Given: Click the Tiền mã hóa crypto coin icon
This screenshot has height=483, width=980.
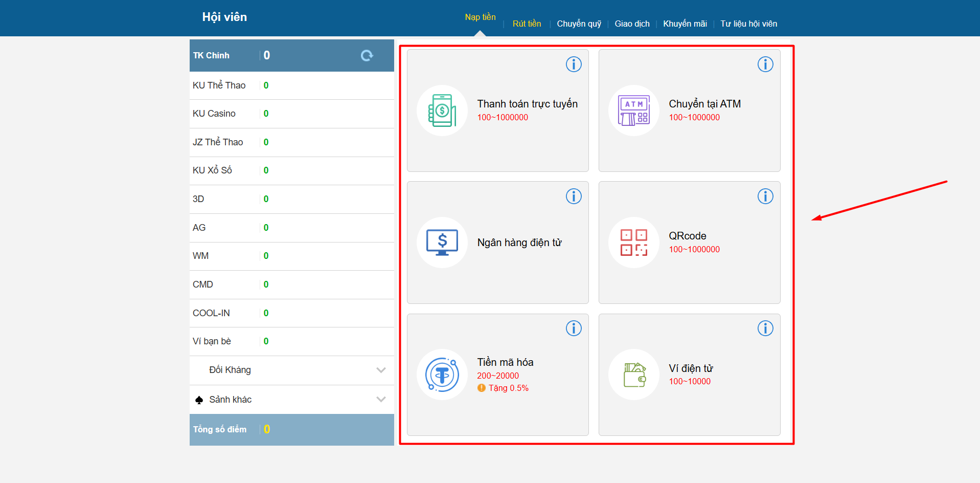Looking at the screenshot, I should (x=442, y=375).
